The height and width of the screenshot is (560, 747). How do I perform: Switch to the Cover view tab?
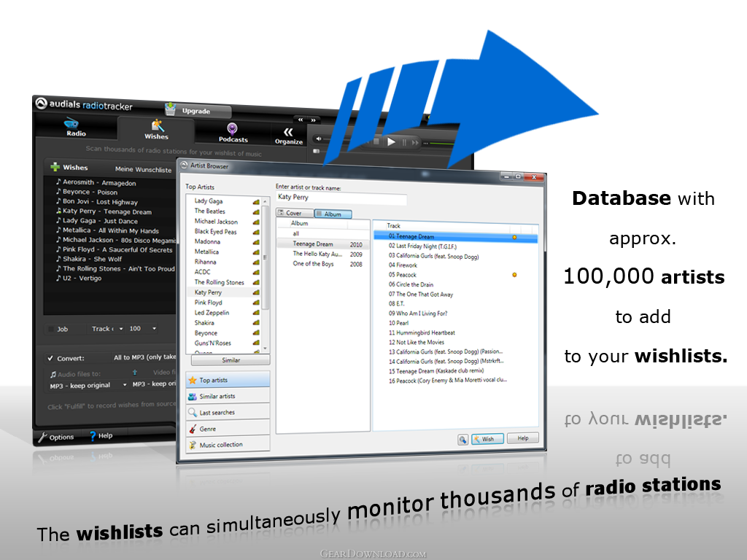coord(295,213)
